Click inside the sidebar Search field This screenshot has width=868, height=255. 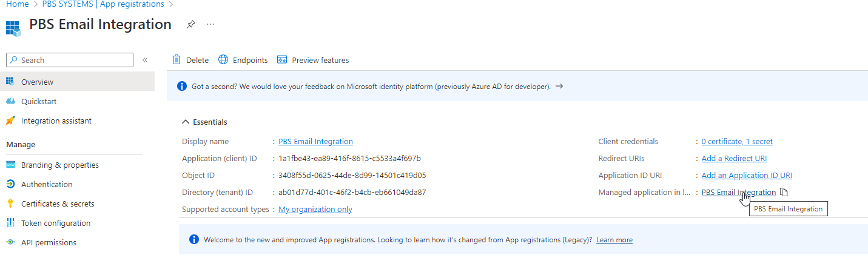pos(73,60)
